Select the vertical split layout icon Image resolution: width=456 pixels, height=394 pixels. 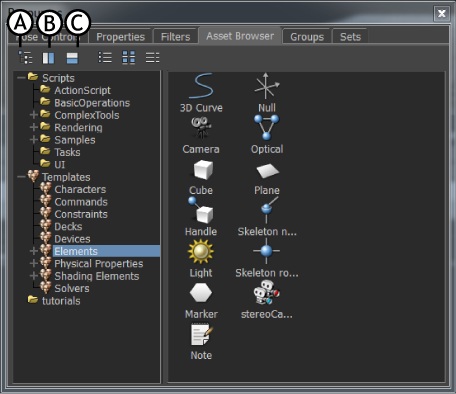[x=48, y=58]
